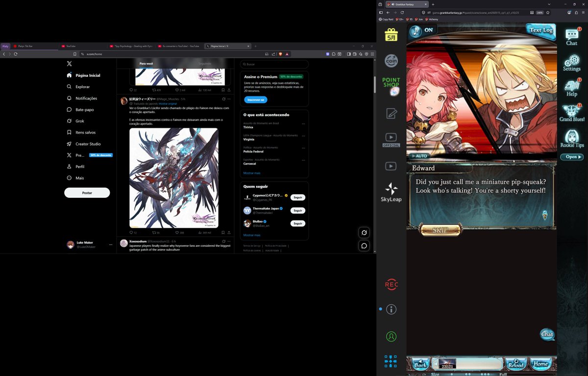Follow BluBao with Seguir button

pyautogui.click(x=297, y=223)
